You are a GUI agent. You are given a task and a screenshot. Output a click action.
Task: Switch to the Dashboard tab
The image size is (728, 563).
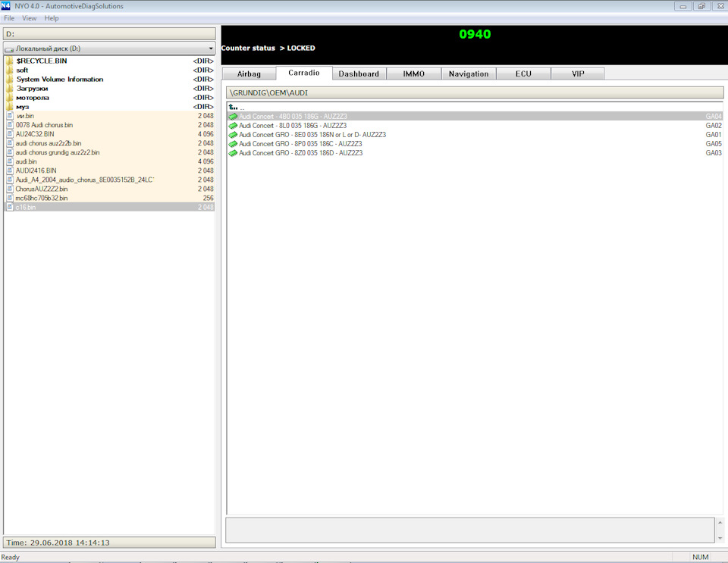[359, 74]
